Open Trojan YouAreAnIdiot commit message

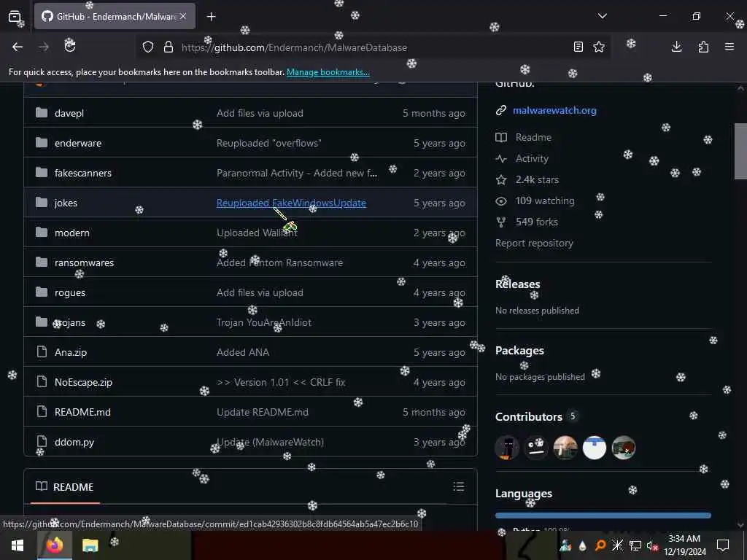click(x=264, y=323)
